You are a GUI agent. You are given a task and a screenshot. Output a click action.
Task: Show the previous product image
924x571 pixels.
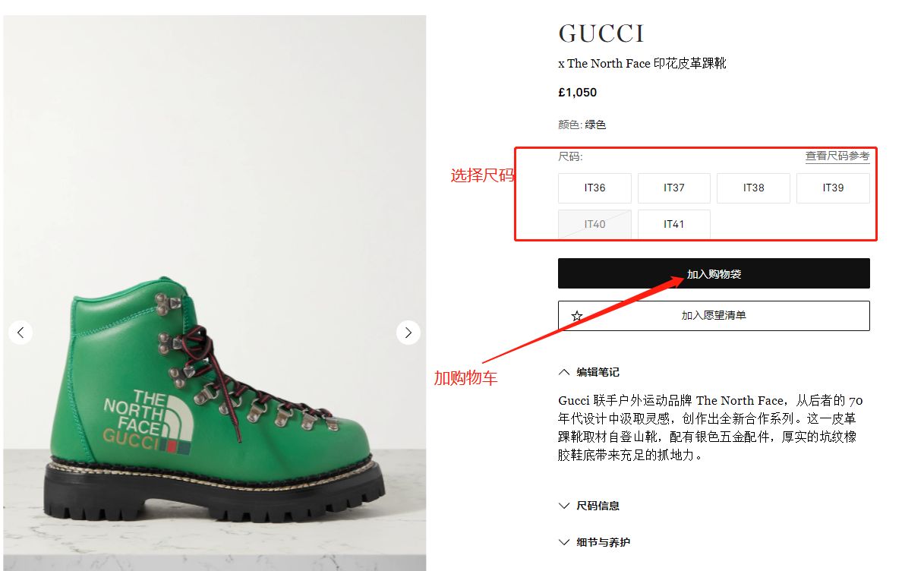click(x=20, y=333)
